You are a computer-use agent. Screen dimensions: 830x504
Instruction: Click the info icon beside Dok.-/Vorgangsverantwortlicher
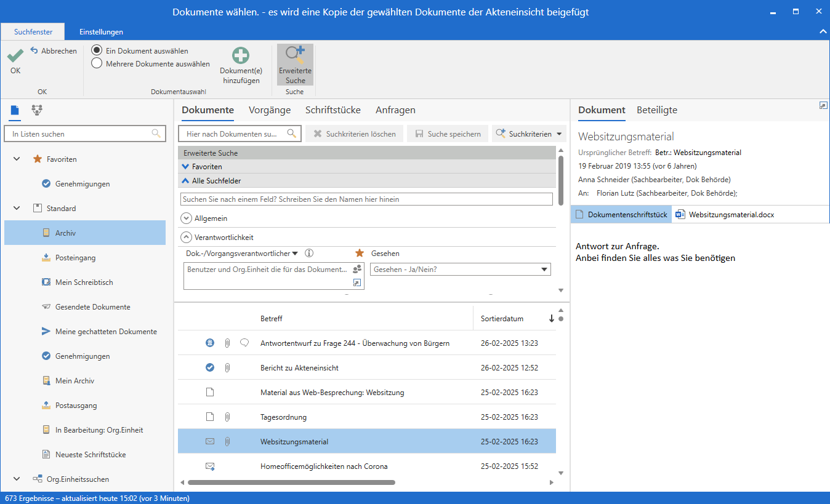pyautogui.click(x=309, y=253)
